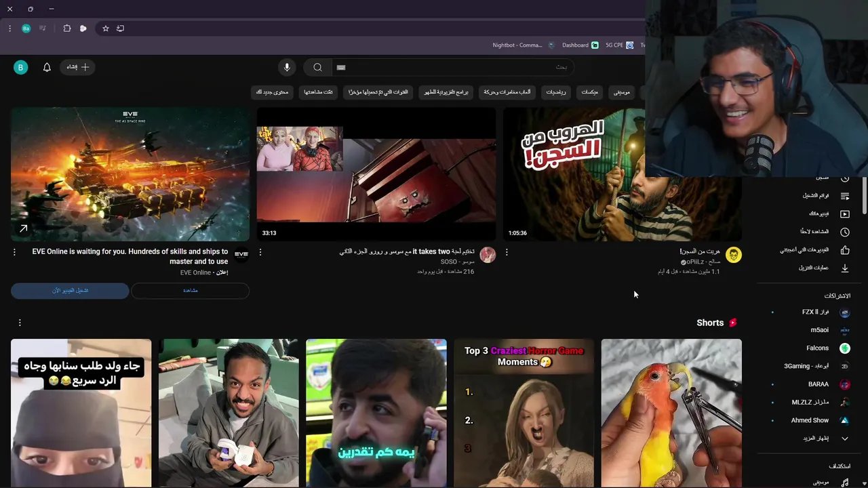Open FZX II channel avatar in subscriptions
This screenshot has height=488, width=868.
(845, 312)
